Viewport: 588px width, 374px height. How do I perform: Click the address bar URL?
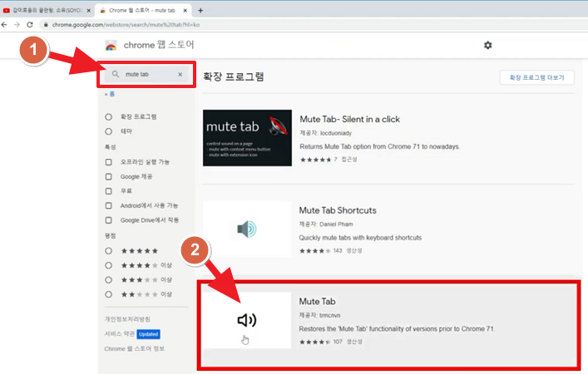tap(126, 25)
